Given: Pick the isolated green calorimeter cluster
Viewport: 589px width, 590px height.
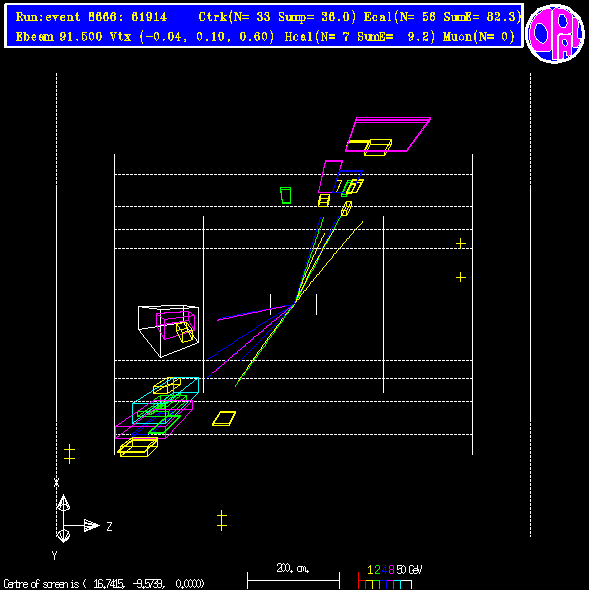Looking at the screenshot, I should (286, 195).
